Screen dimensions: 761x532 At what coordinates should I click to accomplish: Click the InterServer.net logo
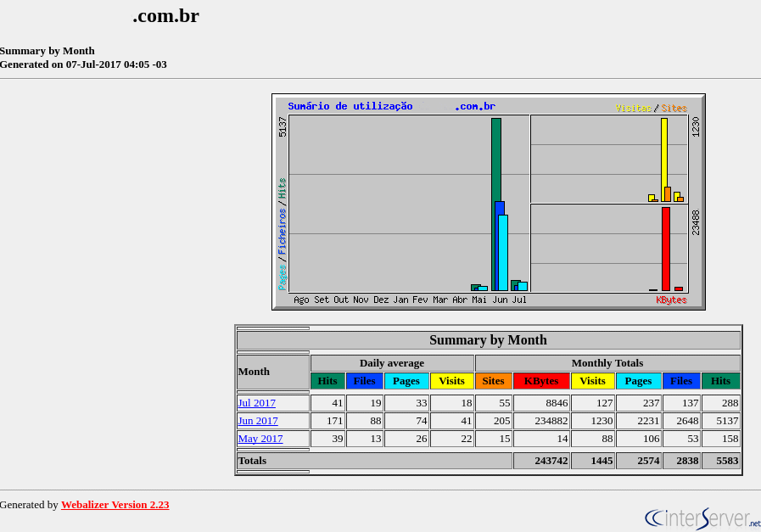coord(702,518)
